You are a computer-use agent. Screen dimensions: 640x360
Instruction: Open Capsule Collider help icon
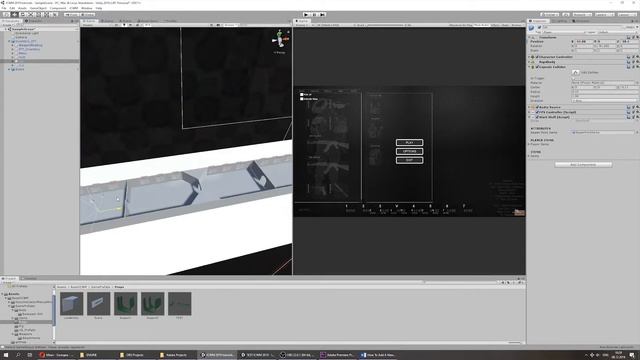(x=629, y=67)
